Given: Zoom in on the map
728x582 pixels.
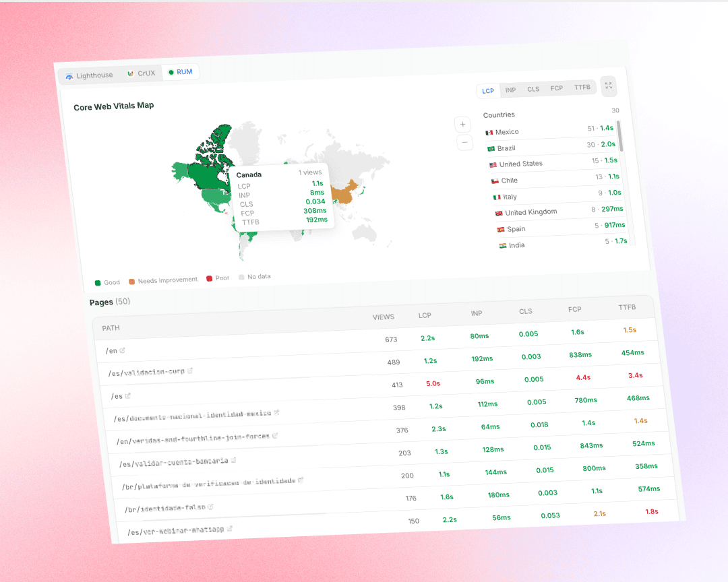Looking at the screenshot, I should (463, 125).
